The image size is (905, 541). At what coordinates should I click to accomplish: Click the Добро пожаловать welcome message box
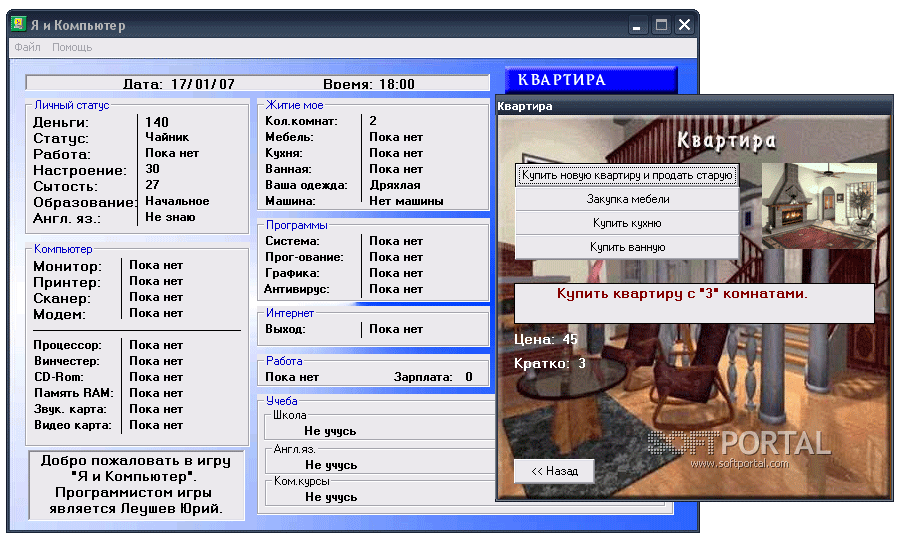(136, 485)
